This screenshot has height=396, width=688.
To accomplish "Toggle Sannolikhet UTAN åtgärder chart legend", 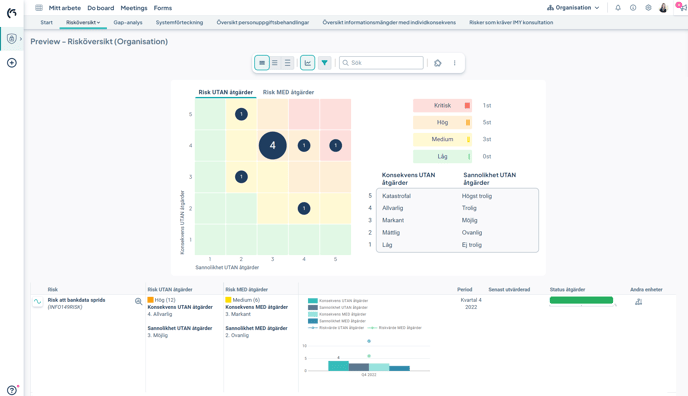I will (x=338, y=307).
